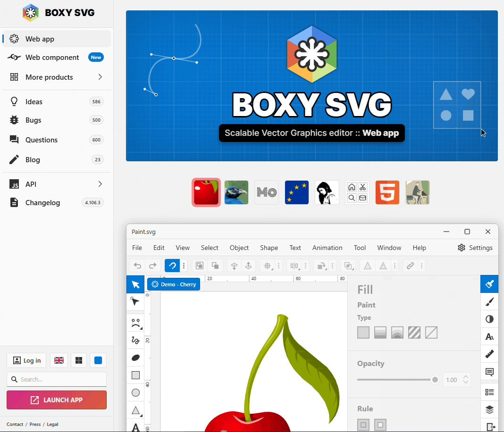504x432 pixels.
Task: Select the sad-face Shaper tool
Action: [135, 323]
